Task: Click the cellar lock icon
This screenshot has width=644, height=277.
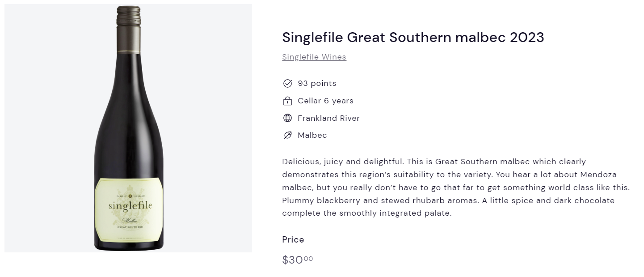Action: coord(287,101)
